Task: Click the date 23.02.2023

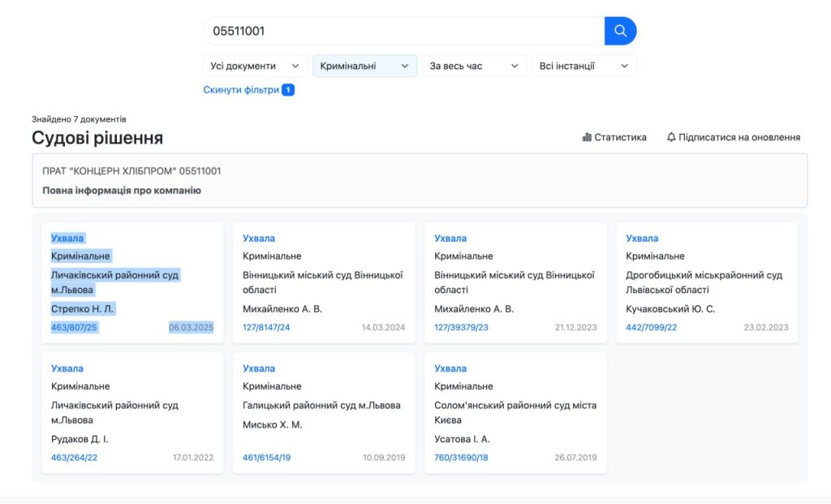Action: tap(766, 328)
